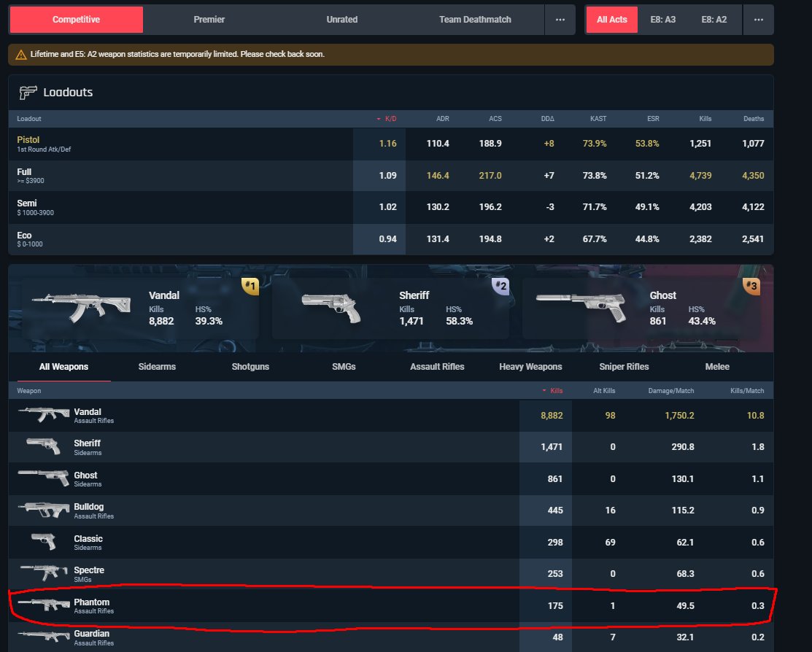Click the large Vandal image in top card
Screen dimensions: 812x652
(81, 308)
